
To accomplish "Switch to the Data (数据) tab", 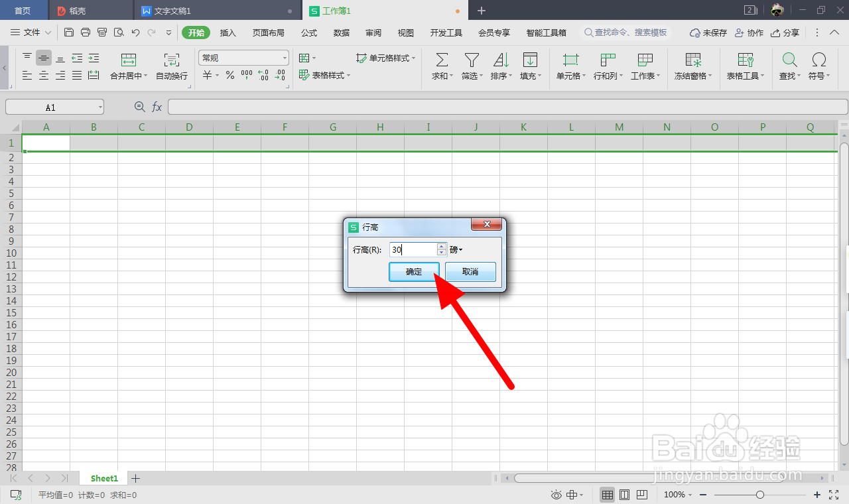I will (342, 32).
